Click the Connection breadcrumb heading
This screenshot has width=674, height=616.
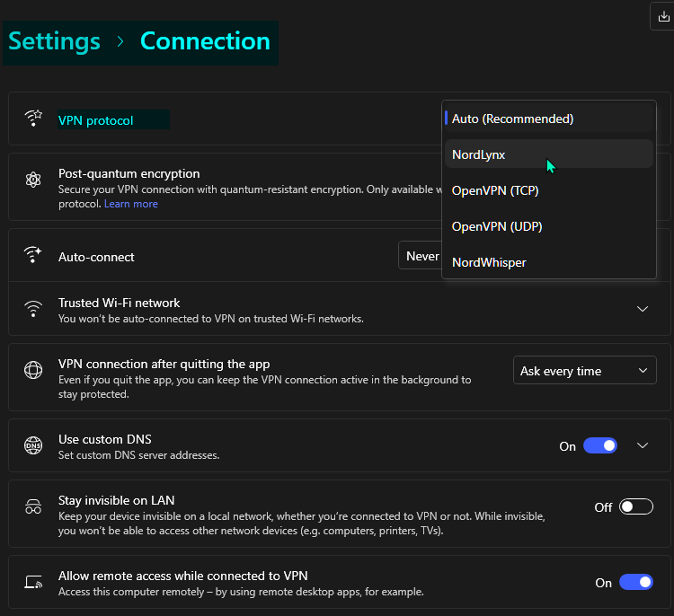(x=205, y=41)
